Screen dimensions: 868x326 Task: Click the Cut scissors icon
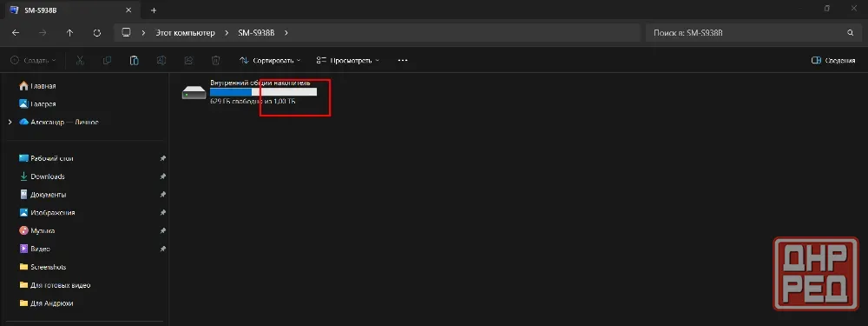coord(80,61)
